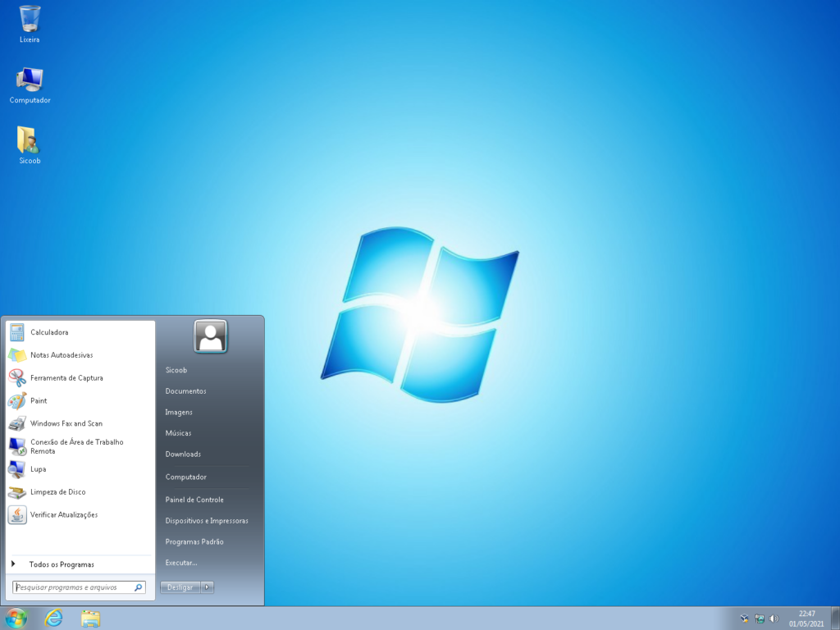Click the Conexão de Área de Trabalho Remota icon

point(17,446)
